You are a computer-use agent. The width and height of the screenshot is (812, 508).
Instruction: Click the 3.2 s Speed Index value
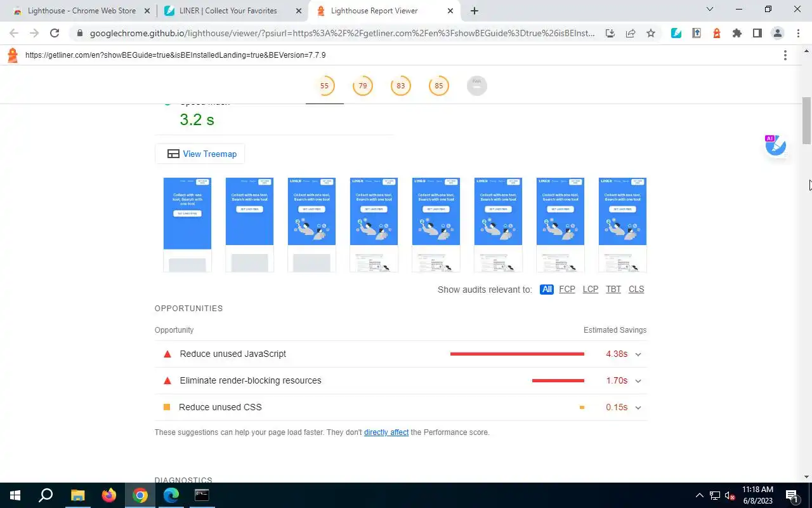(x=197, y=119)
